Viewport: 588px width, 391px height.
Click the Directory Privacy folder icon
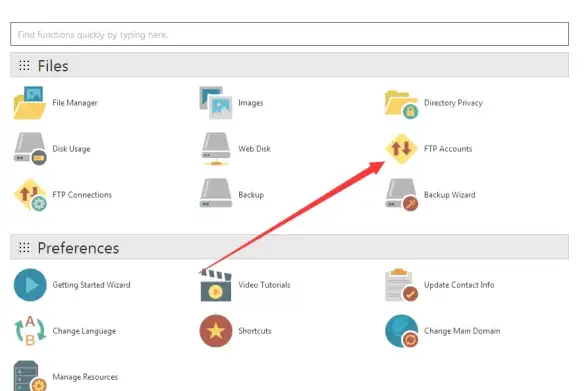pos(402,104)
